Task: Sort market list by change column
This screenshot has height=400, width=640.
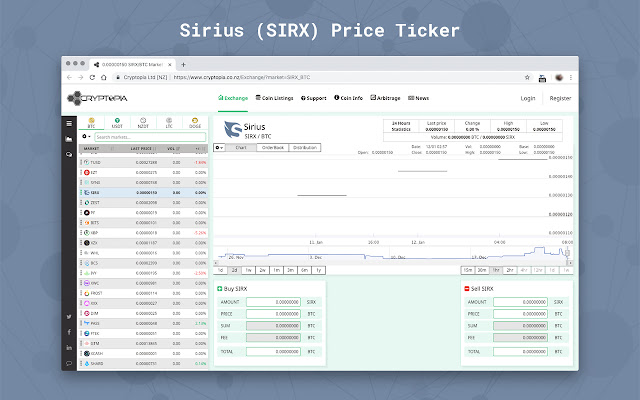Action: [x=199, y=149]
